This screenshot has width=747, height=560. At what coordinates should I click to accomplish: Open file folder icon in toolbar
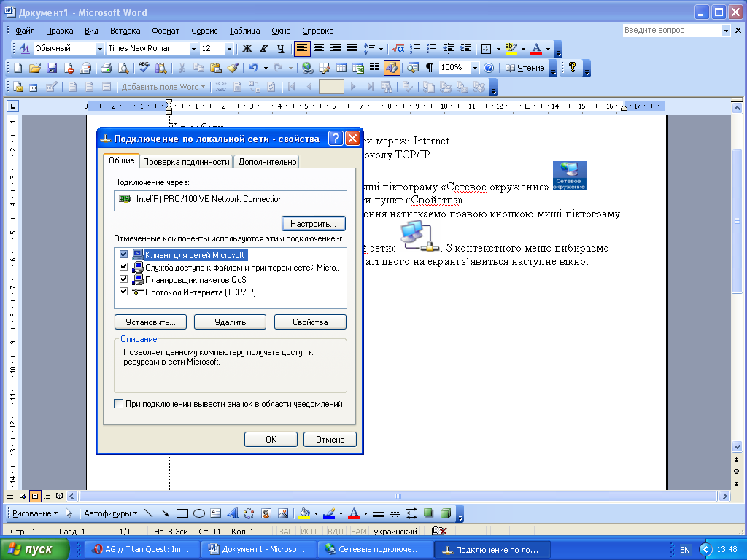(35, 68)
